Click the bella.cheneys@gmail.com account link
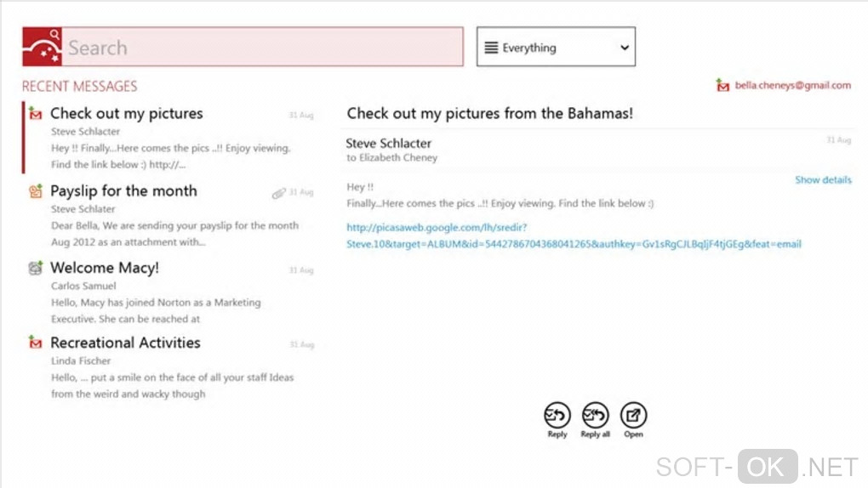Screen dimensions: 868x488 [792, 86]
